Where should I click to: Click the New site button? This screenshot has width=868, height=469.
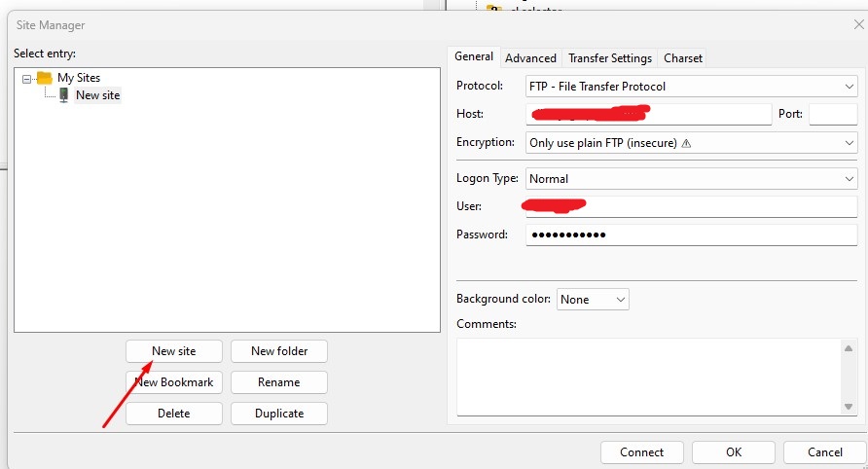(x=174, y=351)
